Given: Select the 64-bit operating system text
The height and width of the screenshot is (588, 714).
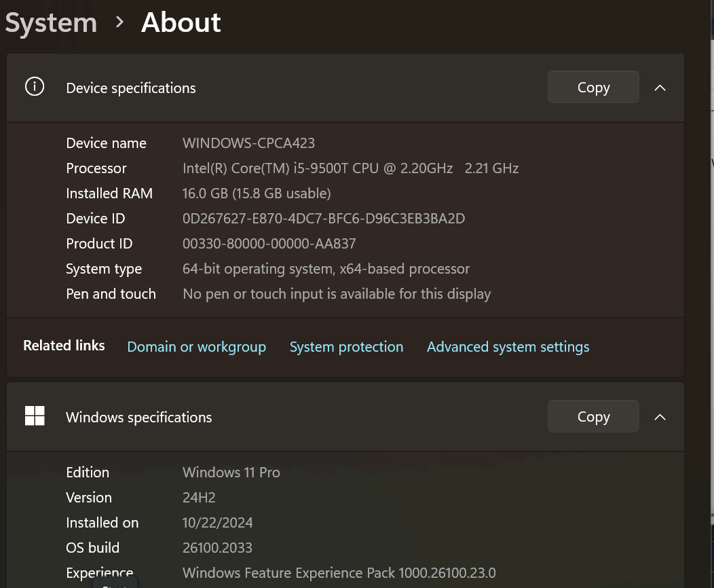Looking at the screenshot, I should (326, 269).
